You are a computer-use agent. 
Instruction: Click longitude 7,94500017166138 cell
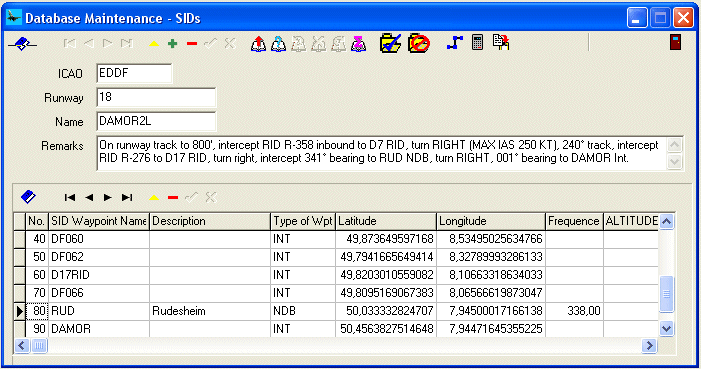tap(491, 311)
